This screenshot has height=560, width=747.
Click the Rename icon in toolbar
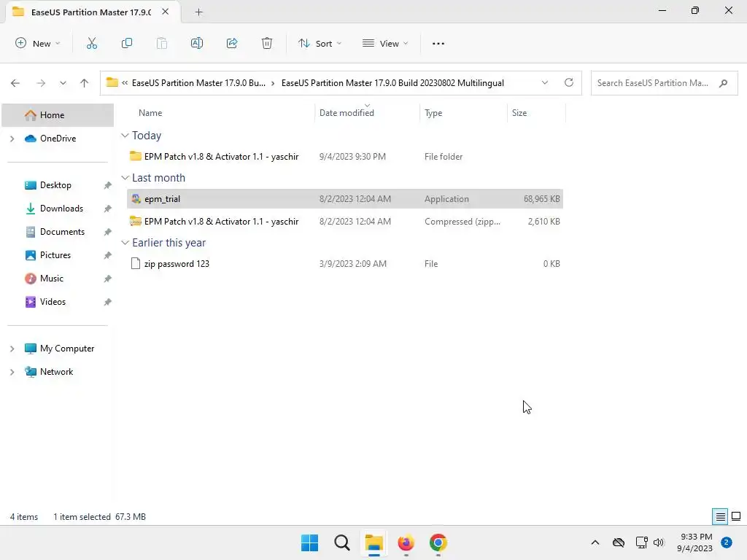197,43
